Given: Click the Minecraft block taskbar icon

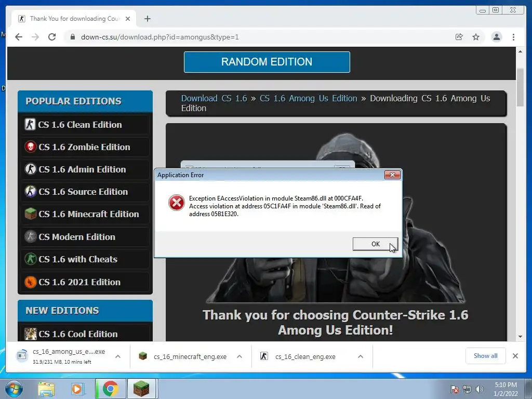Looking at the screenshot, I should pos(141,389).
